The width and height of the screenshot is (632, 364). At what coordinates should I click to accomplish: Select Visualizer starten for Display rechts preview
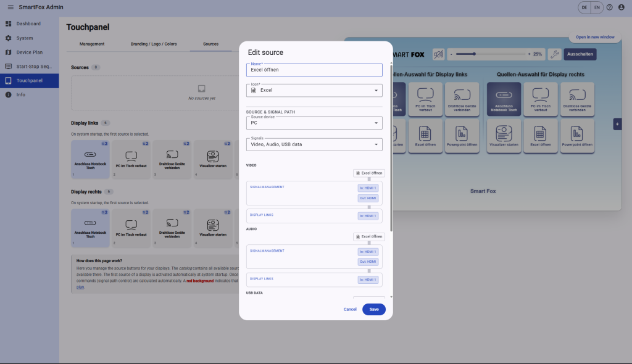pyautogui.click(x=504, y=136)
